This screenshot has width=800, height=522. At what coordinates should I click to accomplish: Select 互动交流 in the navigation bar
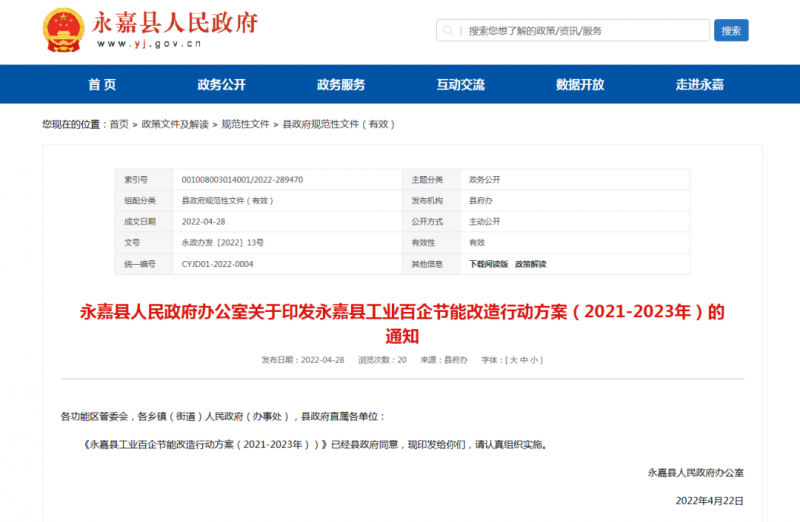(x=460, y=85)
